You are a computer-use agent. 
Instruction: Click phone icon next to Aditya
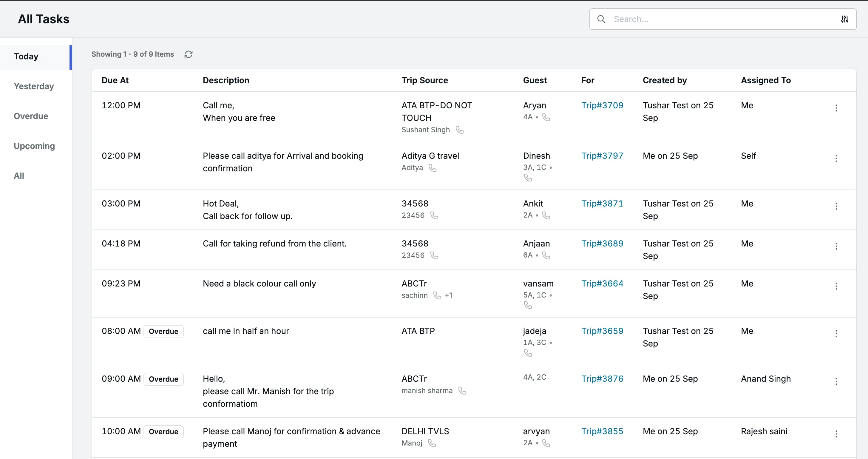coord(433,168)
